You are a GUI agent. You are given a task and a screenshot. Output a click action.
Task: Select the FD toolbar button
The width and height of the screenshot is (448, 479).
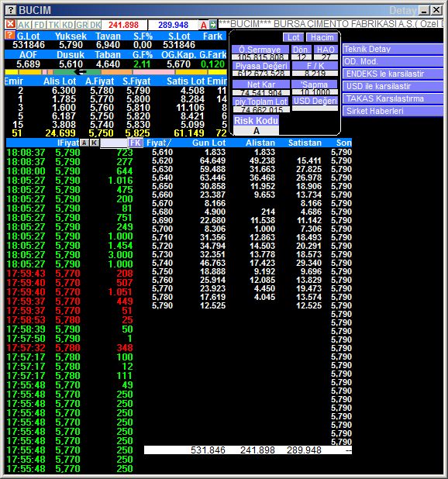point(40,25)
